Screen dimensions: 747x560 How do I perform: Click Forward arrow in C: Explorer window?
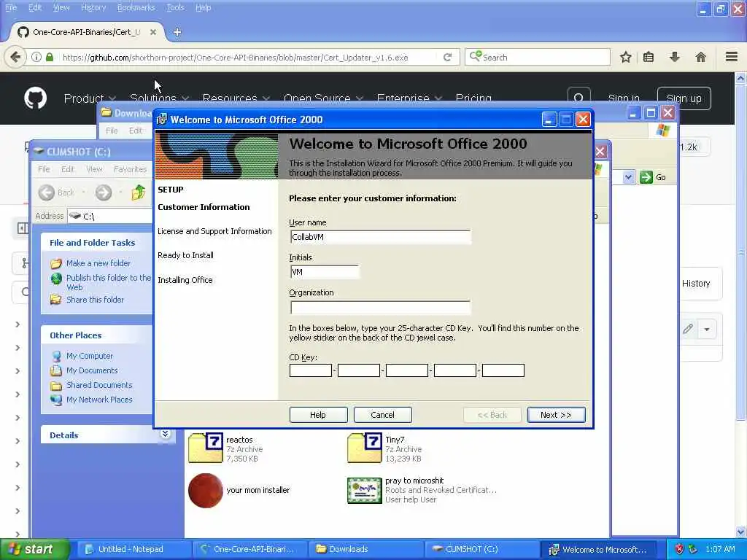coord(104,192)
